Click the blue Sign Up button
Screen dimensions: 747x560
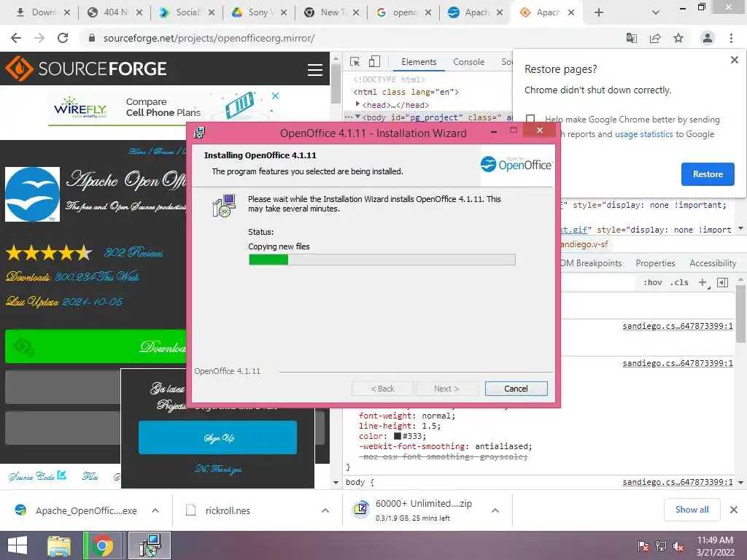point(217,437)
